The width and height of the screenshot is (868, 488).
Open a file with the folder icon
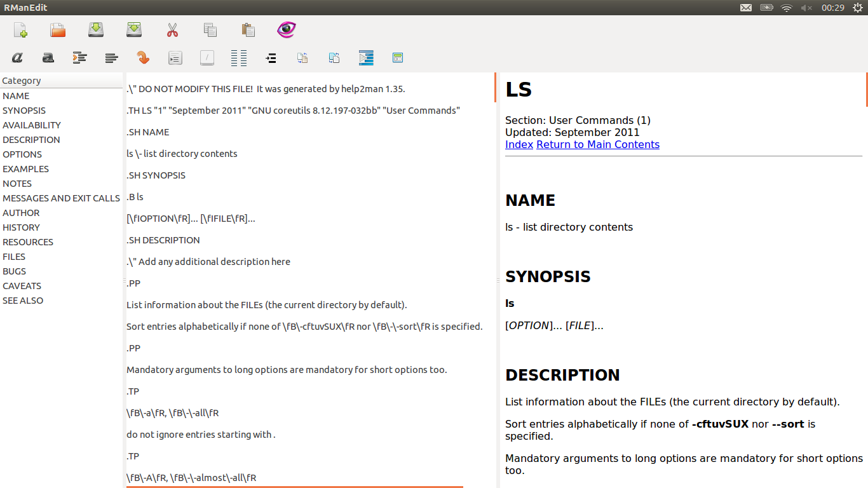(x=58, y=30)
